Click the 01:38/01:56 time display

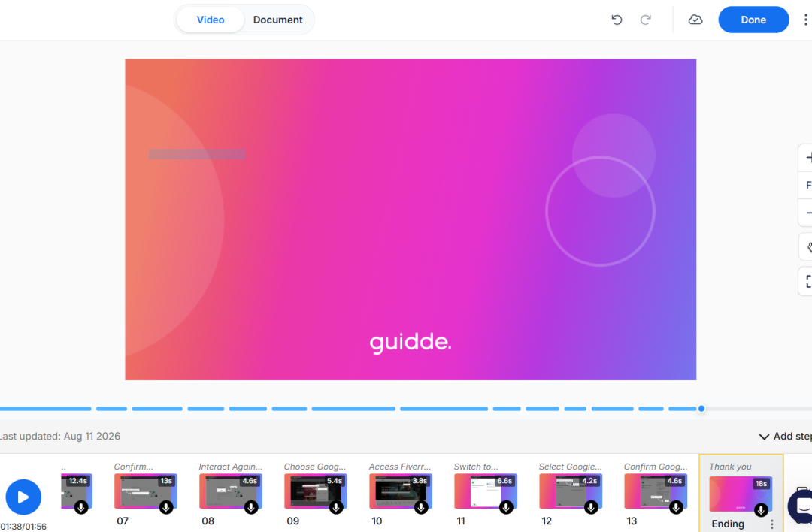23,526
